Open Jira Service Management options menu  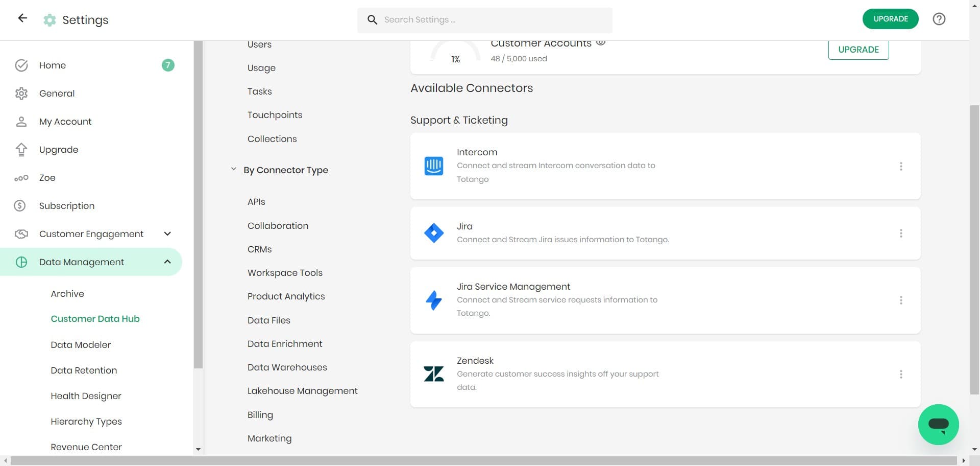[901, 300]
